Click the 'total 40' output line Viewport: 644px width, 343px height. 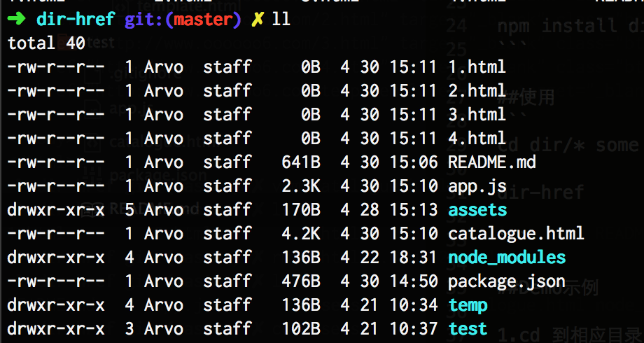(x=46, y=43)
